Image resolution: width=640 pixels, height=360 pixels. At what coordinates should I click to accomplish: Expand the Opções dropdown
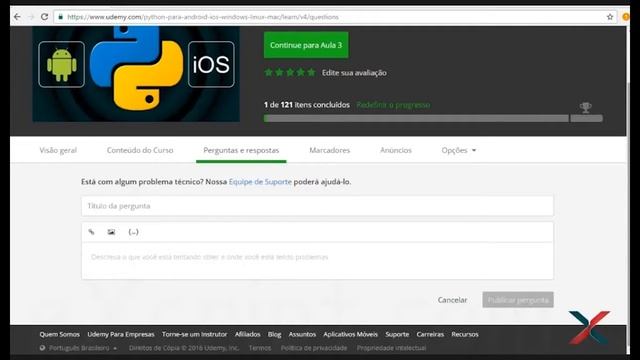point(458,150)
